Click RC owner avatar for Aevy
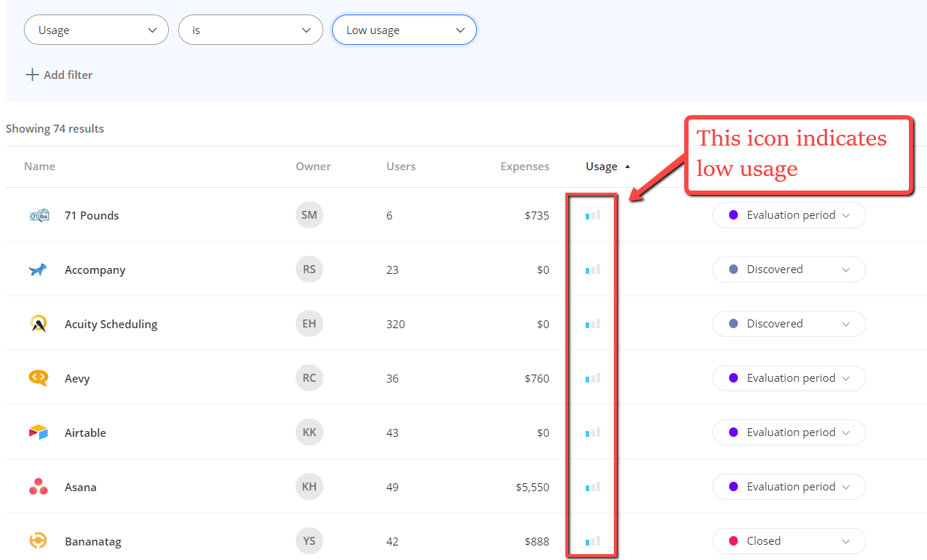Screen dimensions: 927x560 [x=309, y=378]
